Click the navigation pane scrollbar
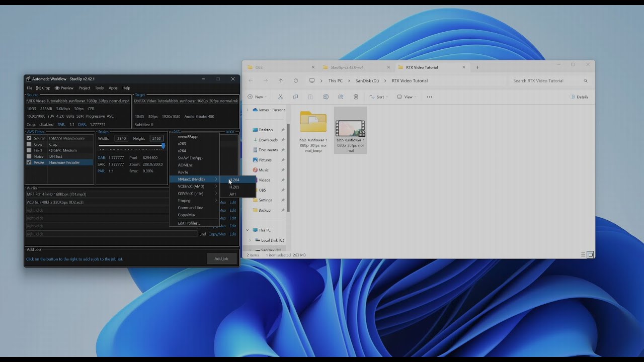 tap(289, 168)
